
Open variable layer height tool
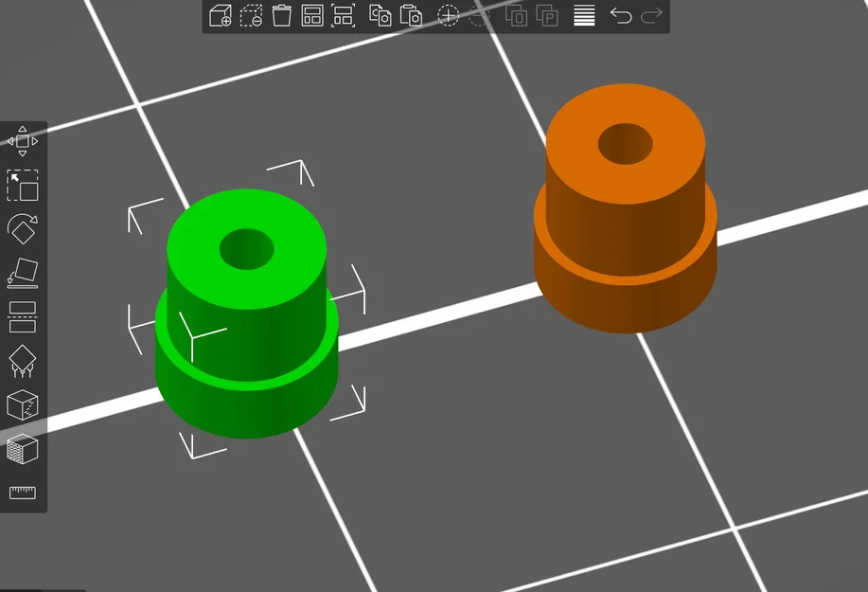(x=584, y=15)
